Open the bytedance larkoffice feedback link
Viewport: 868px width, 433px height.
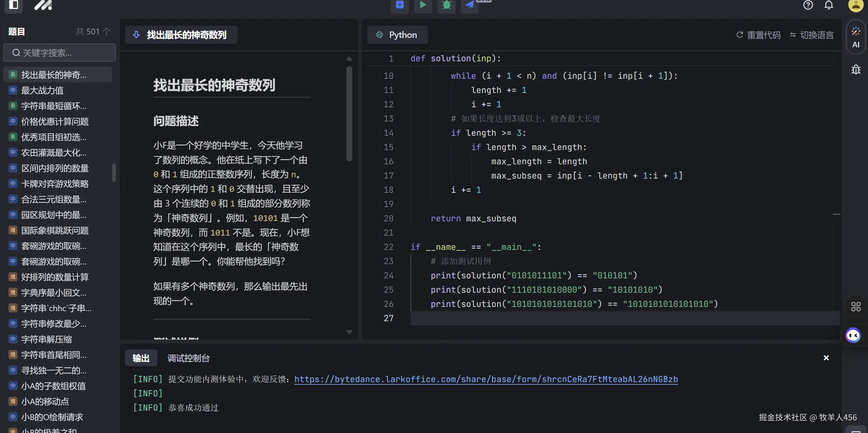point(486,379)
